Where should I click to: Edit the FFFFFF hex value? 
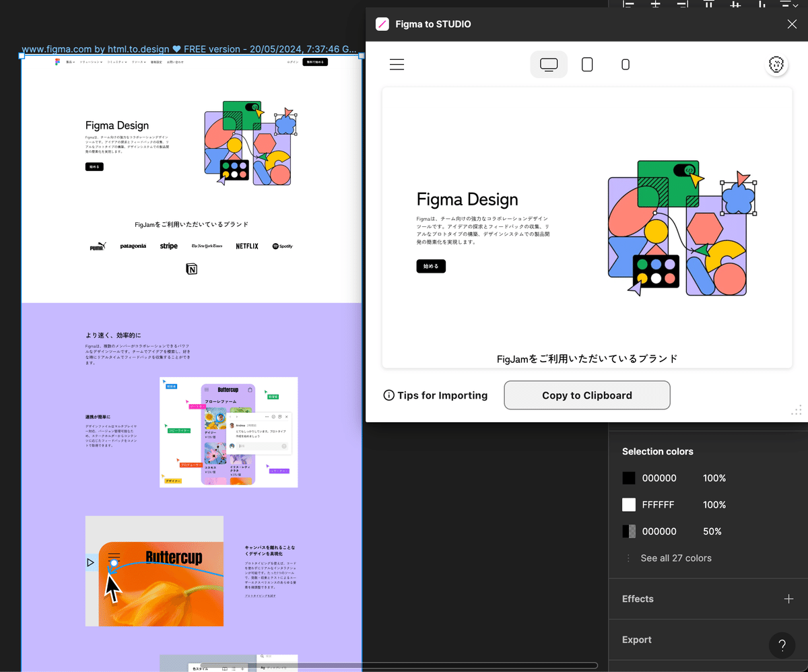(x=659, y=504)
